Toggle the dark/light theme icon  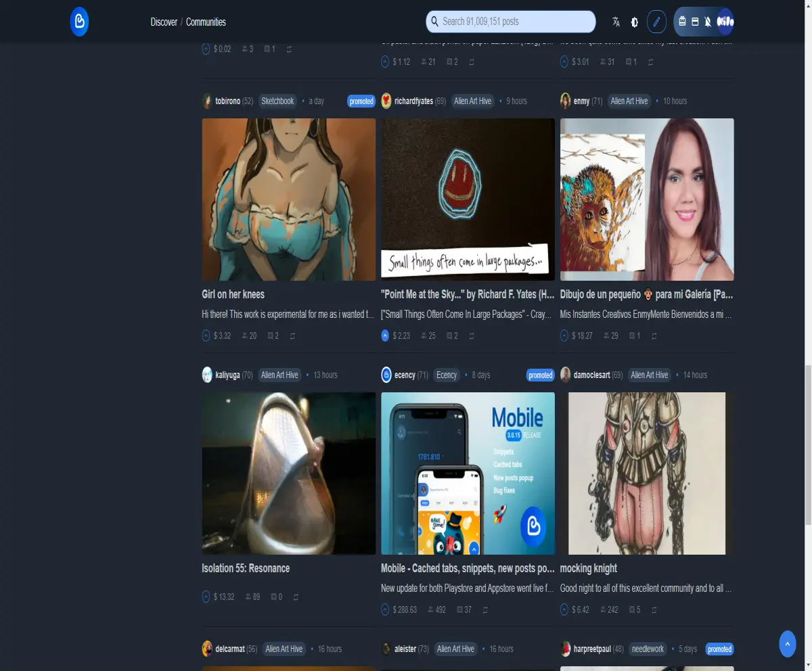tap(634, 22)
